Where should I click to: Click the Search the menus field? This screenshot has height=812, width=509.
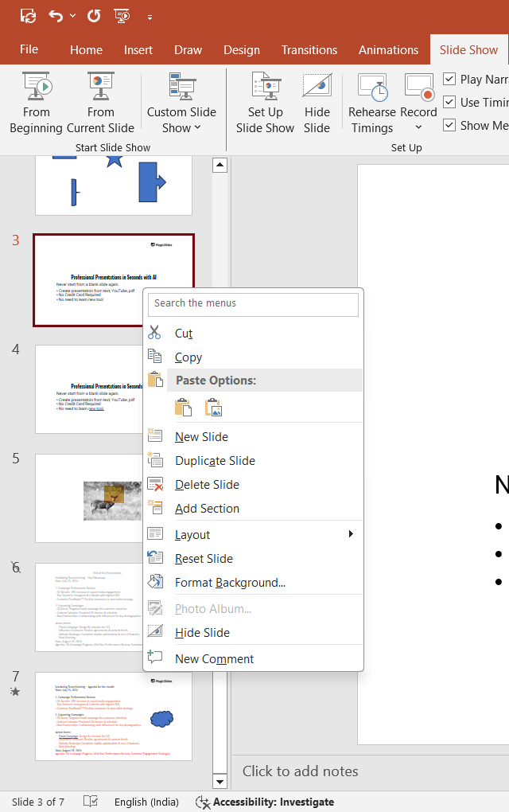click(x=253, y=304)
